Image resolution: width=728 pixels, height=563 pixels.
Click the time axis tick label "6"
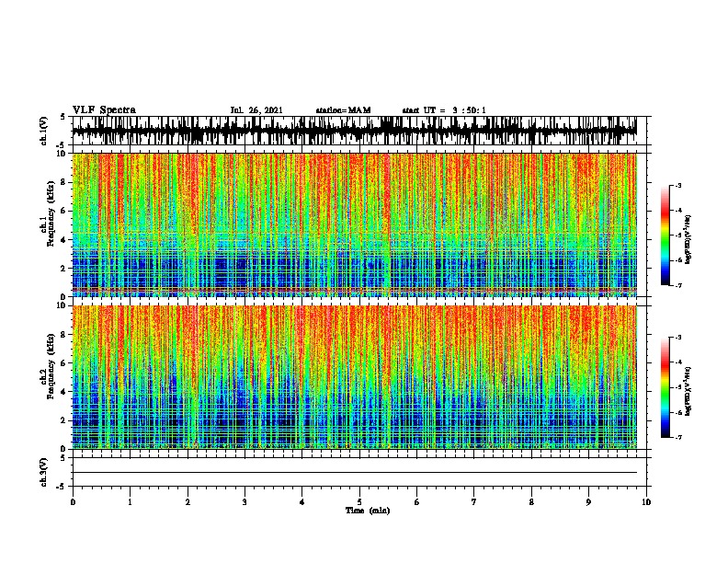(x=416, y=501)
